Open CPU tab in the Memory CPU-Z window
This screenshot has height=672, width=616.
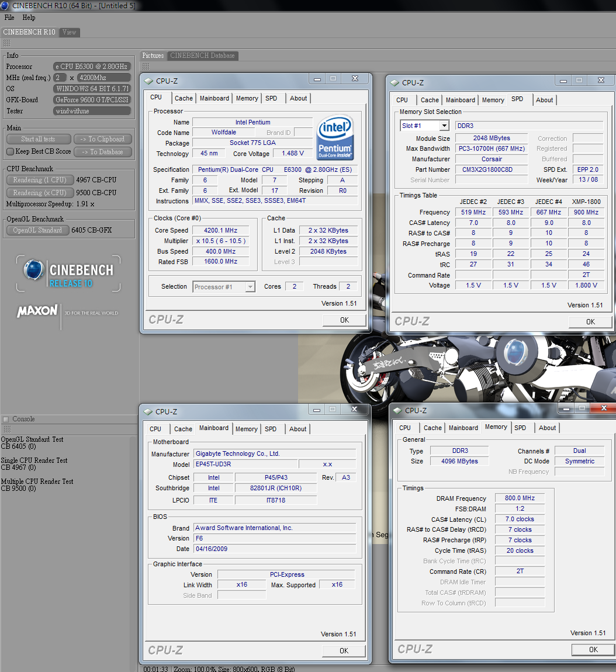pyautogui.click(x=405, y=428)
